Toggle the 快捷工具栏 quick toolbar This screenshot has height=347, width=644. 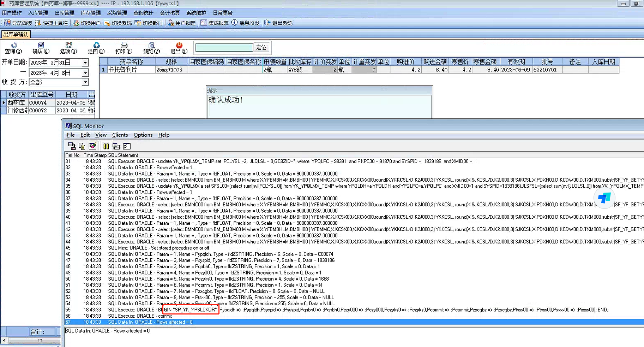click(52, 23)
